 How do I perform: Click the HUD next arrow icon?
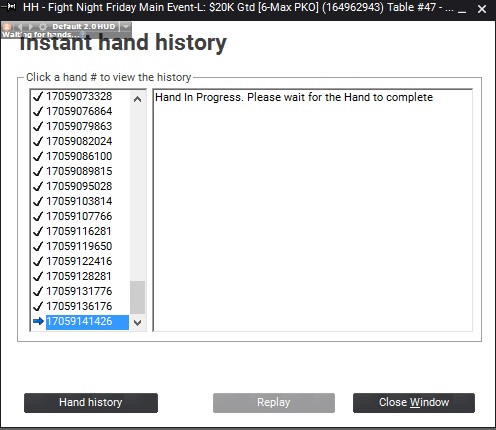[x=31, y=26]
